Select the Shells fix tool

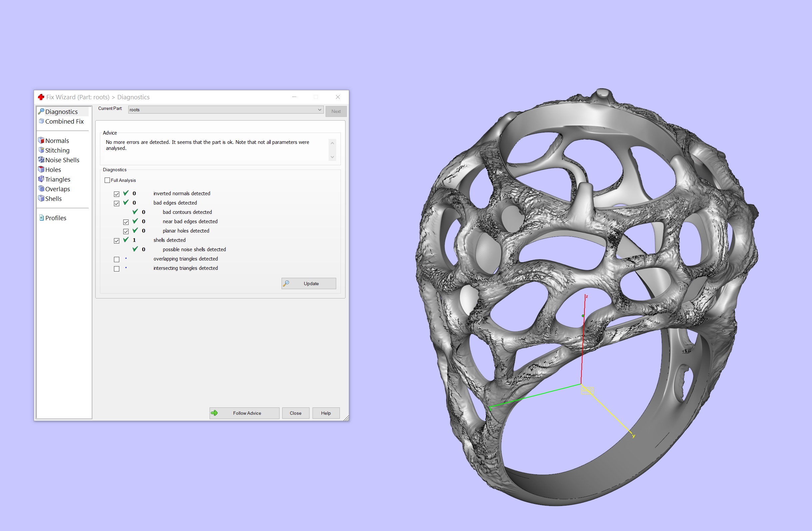pyautogui.click(x=53, y=198)
